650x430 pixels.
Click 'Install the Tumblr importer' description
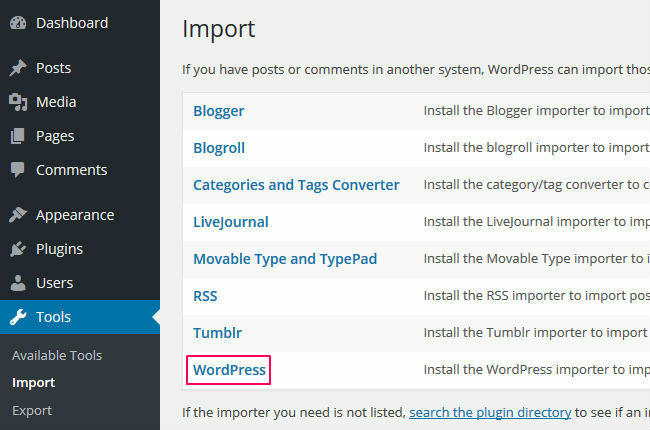(536, 333)
